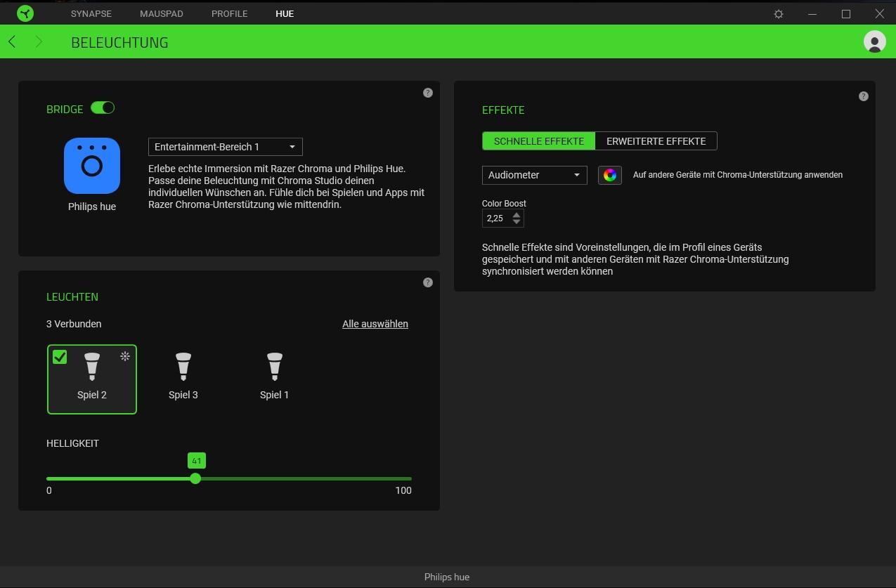896x588 pixels.
Task: Decrease the Color Boost value
Action: click(517, 222)
